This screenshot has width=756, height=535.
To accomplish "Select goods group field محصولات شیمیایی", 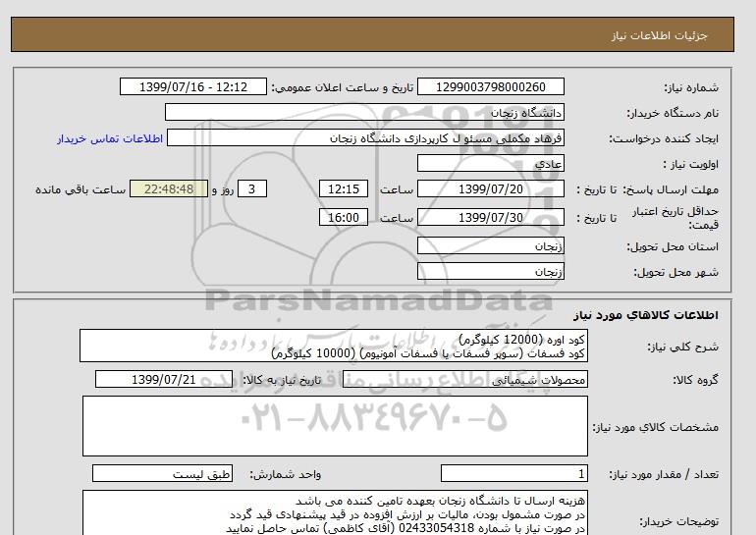I will coord(464,379).
